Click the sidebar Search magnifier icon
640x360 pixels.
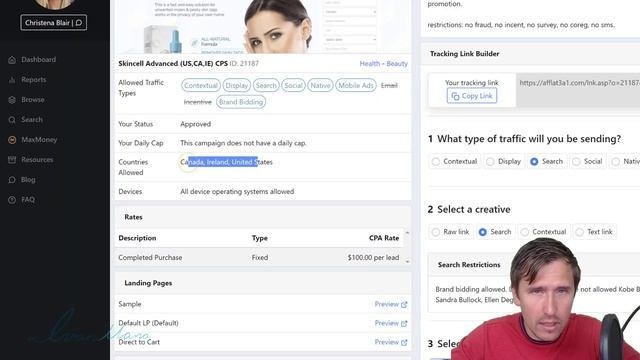pos(12,120)
